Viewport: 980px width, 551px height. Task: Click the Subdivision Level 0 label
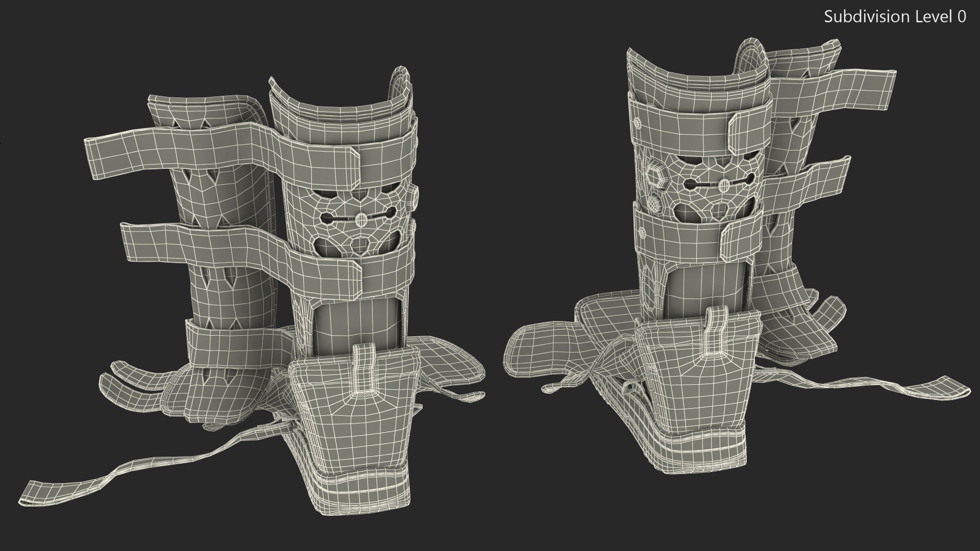point(895,17)
